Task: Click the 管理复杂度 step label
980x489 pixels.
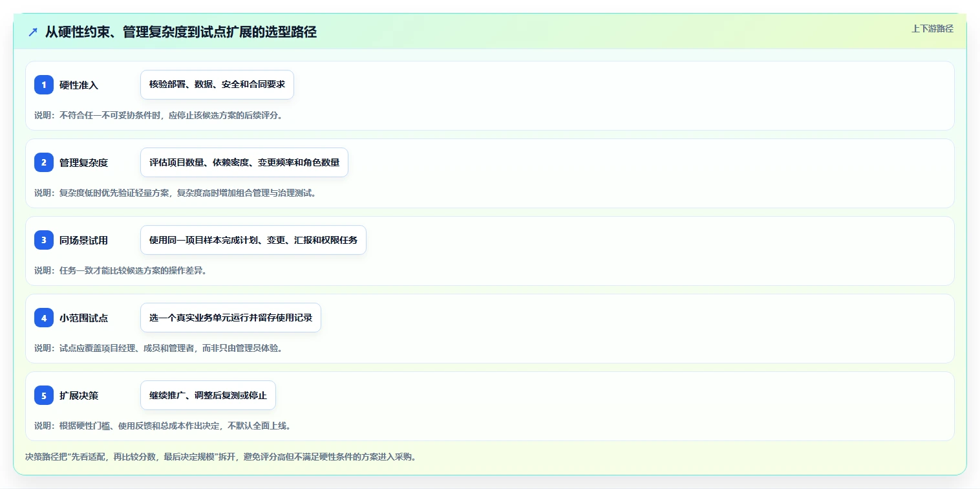Action: coord(83,162)
